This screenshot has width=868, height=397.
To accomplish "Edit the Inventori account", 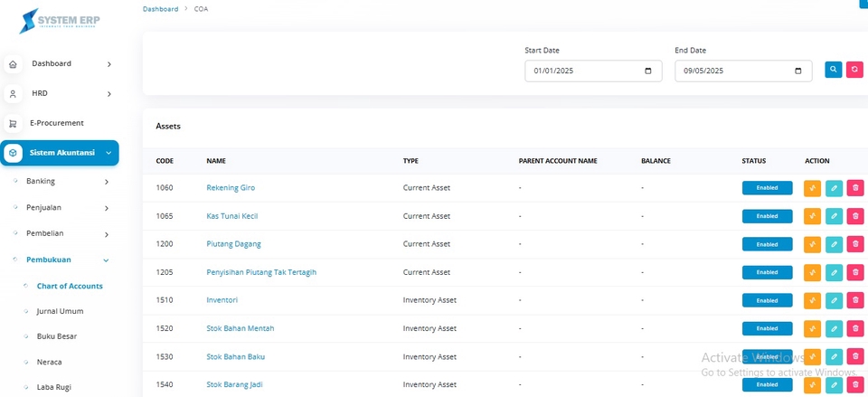I will click(834, 300).
